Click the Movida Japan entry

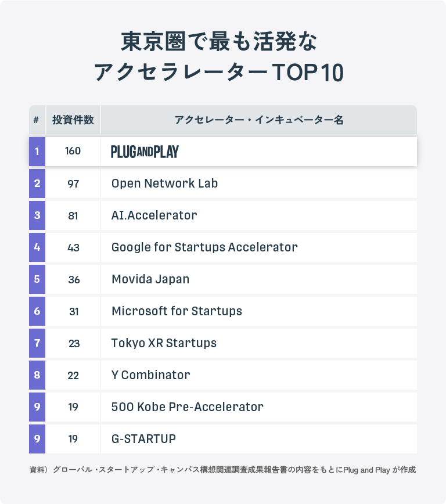(150, 279)
